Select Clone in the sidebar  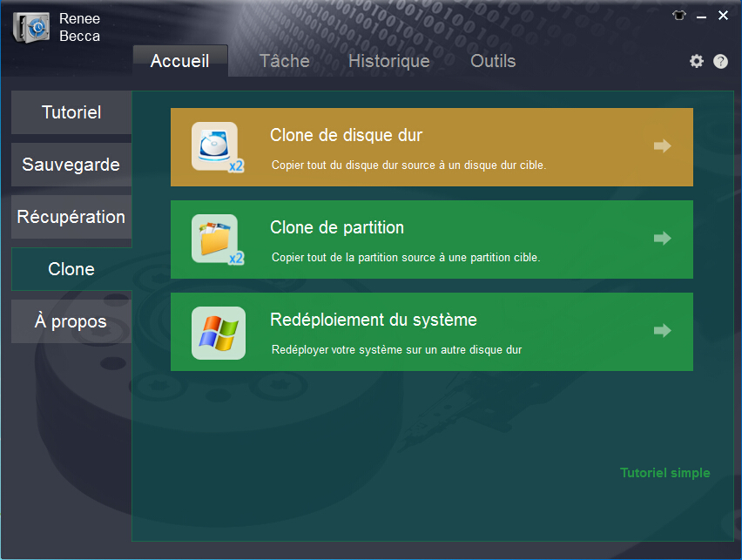pos(71,269)
